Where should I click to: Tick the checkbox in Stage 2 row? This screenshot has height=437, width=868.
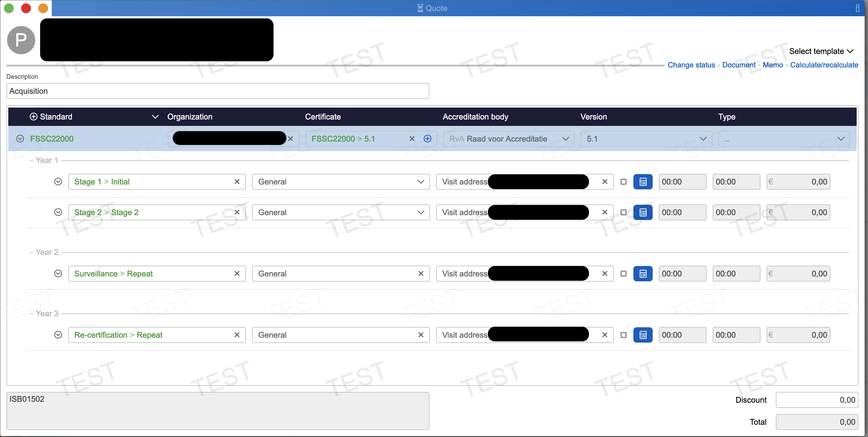[623, 212]
